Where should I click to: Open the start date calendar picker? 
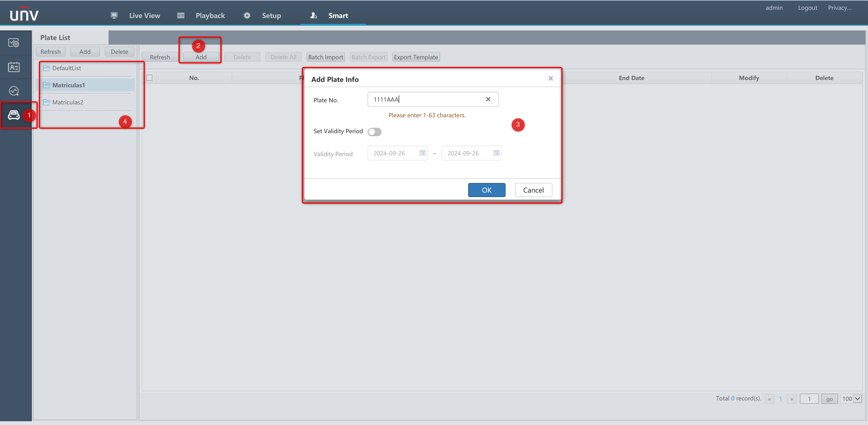pyautogui.click(x=423, y=153)
